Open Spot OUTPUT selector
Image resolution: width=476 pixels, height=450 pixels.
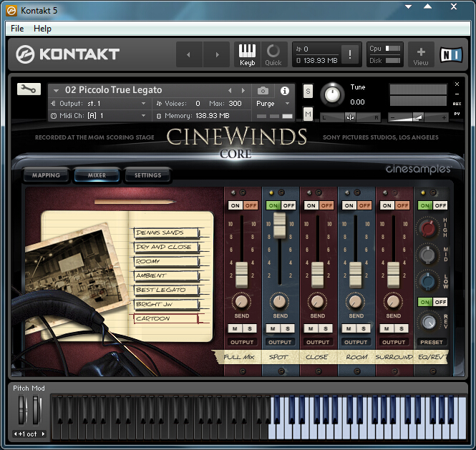[x=280, y=342]
